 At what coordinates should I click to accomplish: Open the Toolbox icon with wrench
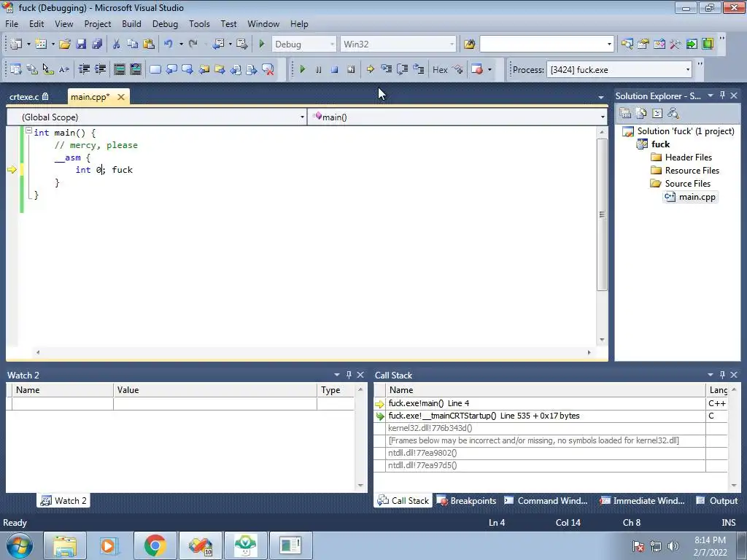[x=676, y=44]
